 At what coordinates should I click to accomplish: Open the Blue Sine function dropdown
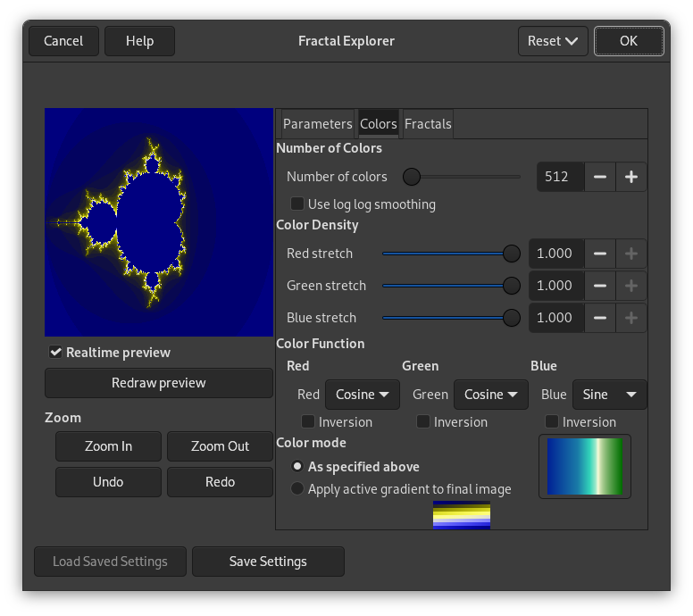[609, 395]
